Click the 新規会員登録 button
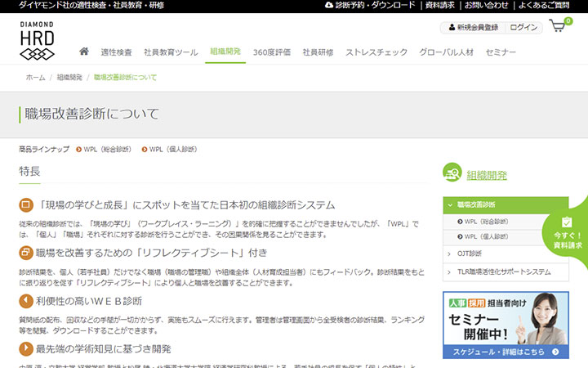The image size is (588, 368). pos(474,28)
